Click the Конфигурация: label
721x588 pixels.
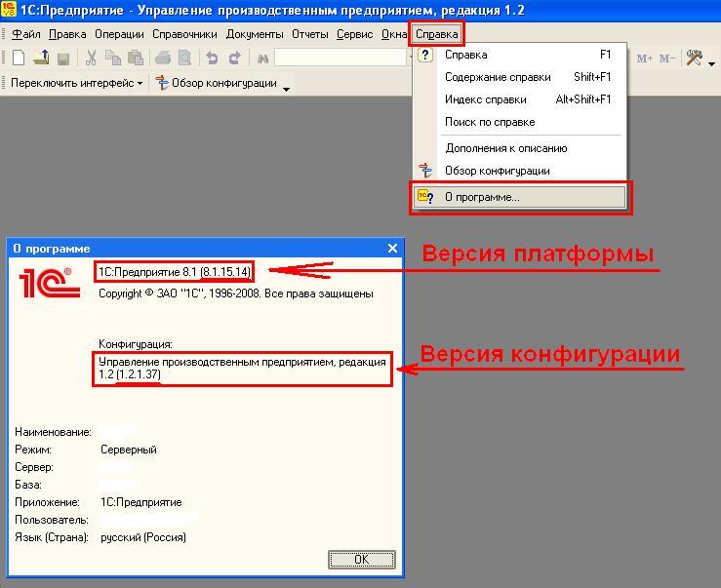tap(136, 344)
